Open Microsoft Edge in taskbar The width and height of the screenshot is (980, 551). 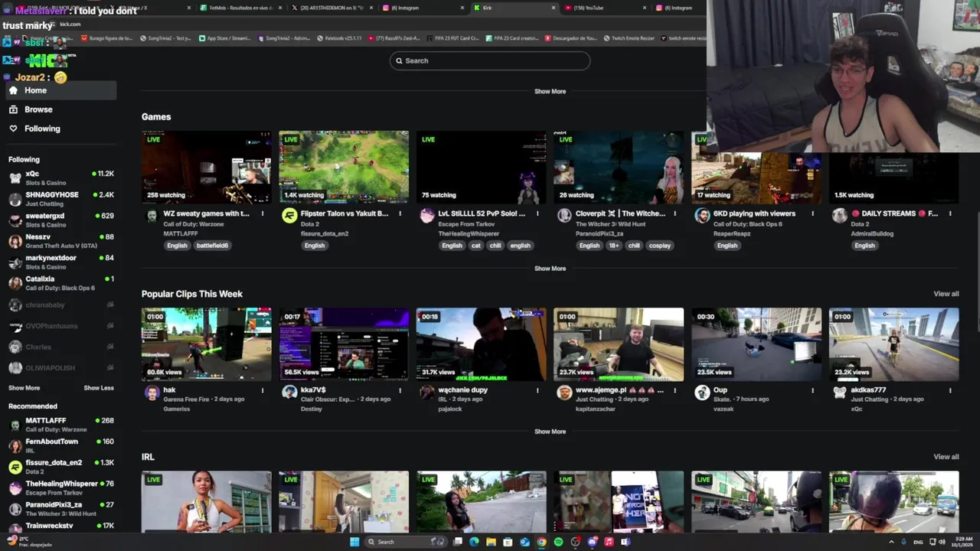click(474, 542)
